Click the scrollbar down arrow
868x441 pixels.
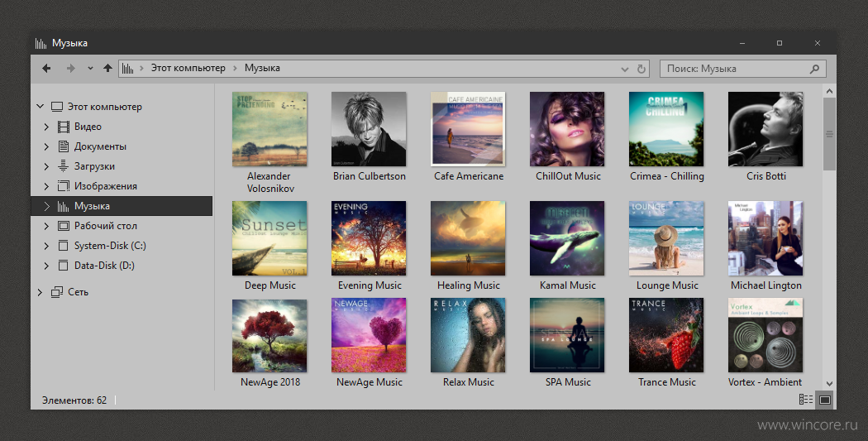coord(829,383)
